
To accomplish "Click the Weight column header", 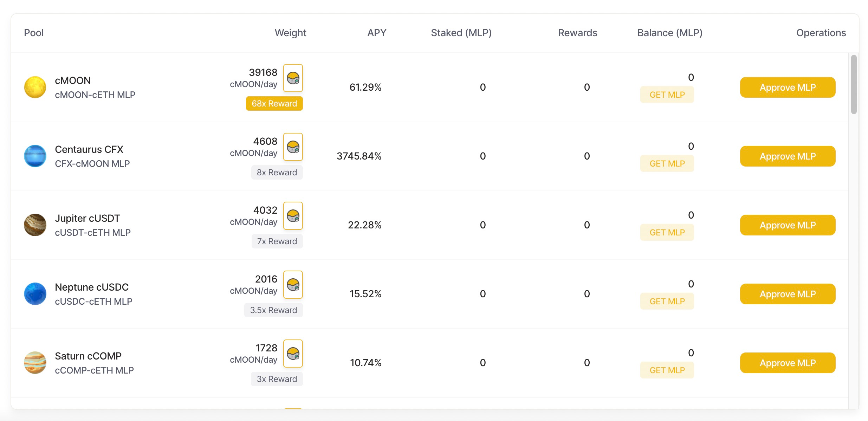I will pyautogui.click(x=290, y=33).
